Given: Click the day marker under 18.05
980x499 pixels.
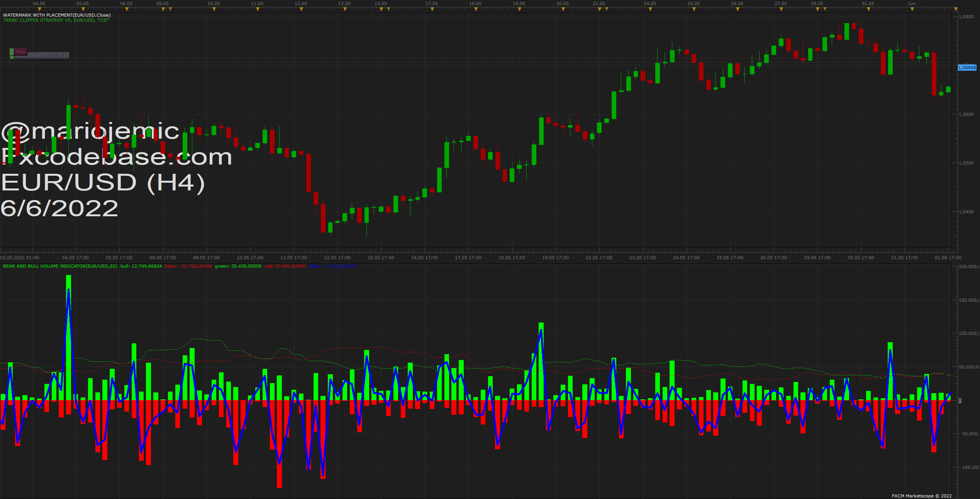Looking at the screenshot, I should click(x=476, y=9).
